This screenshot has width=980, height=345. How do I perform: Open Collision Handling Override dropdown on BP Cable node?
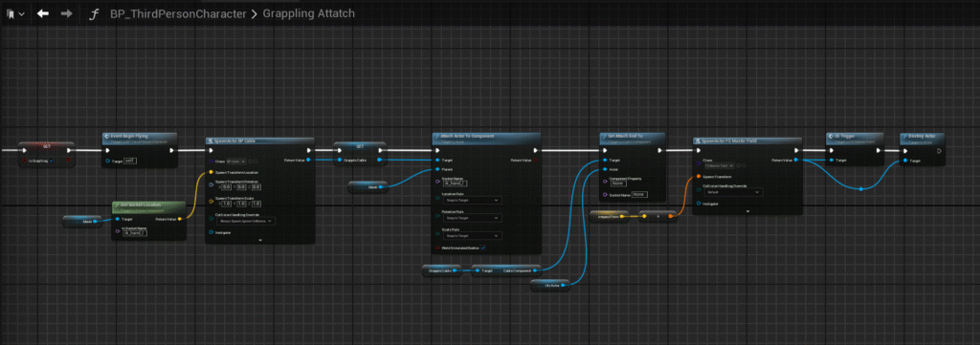[x=246, y=221]
